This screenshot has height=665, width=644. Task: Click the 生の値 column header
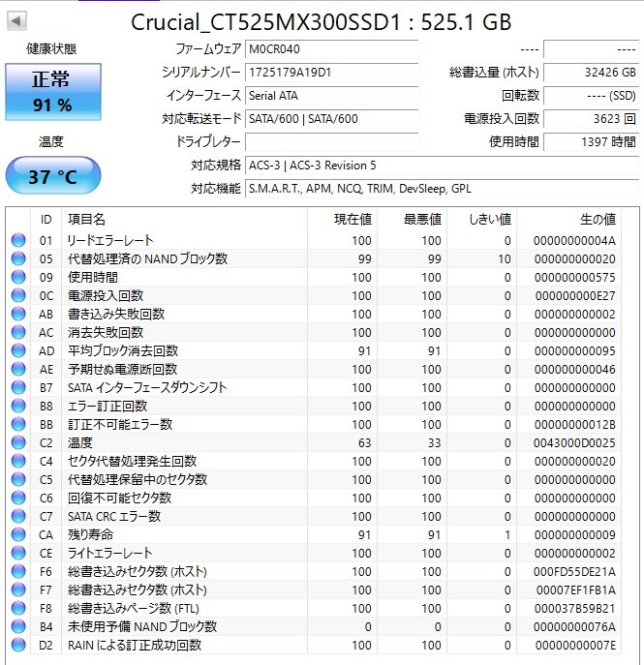point(568,220)
